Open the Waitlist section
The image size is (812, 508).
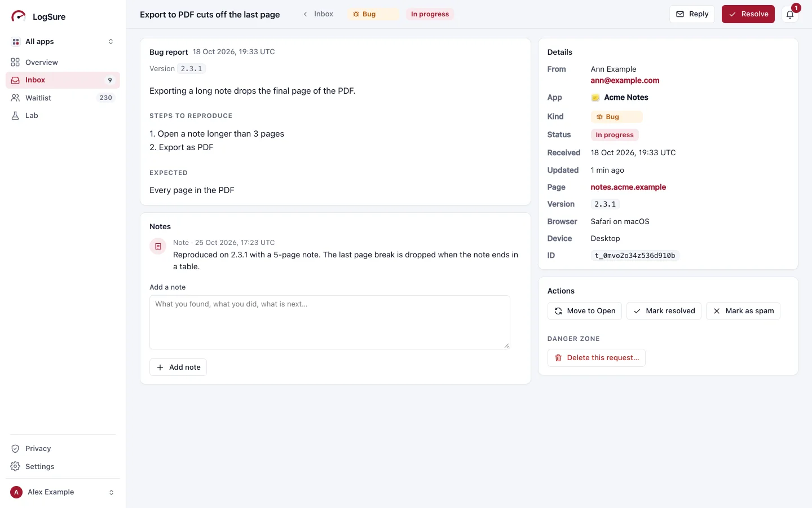[63, 98]
